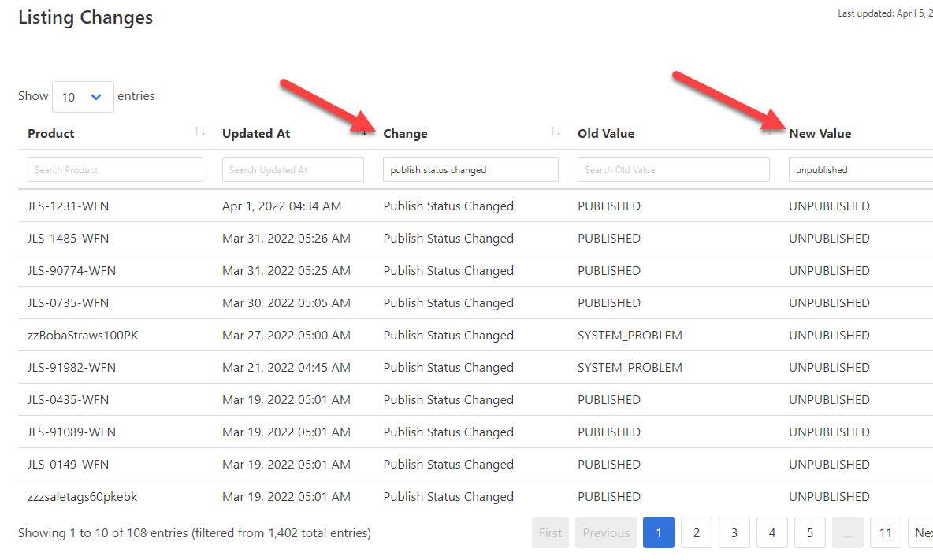Click the Old Value column header
The height and width of the screenshot is (560, 933).
point(605,133)
